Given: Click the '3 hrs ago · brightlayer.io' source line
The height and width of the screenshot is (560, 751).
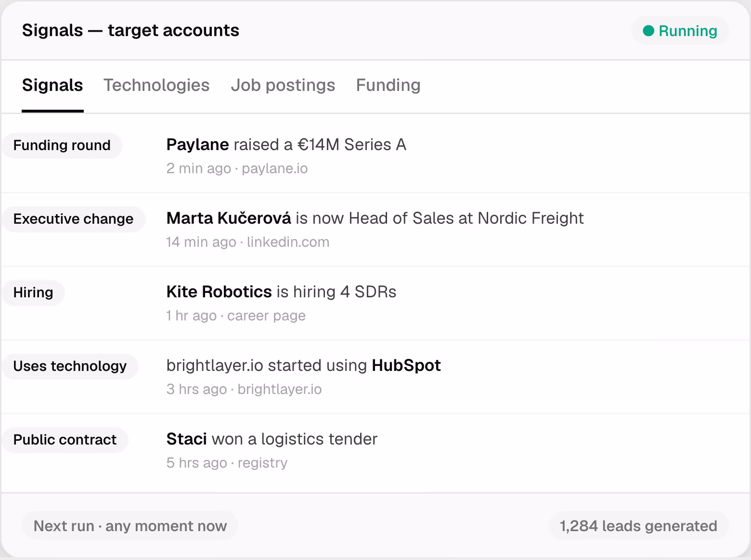Looking at the screenshot, I should [244, 389].
